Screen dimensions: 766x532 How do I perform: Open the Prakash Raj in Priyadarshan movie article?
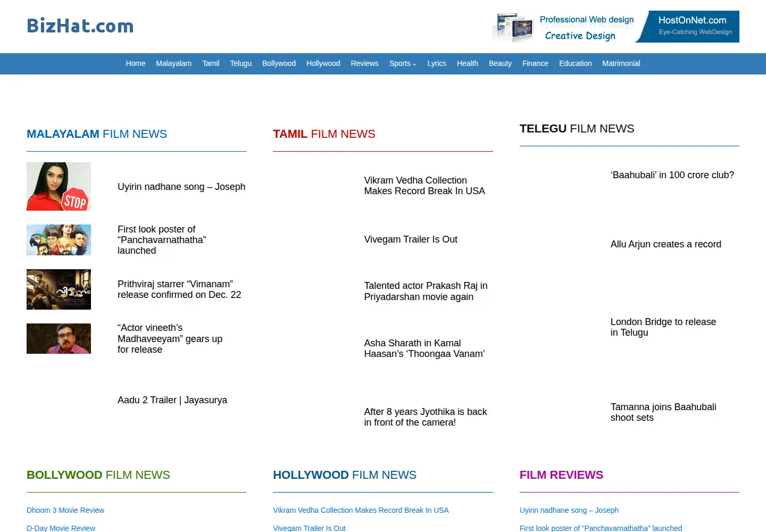(x=426, y=291)
